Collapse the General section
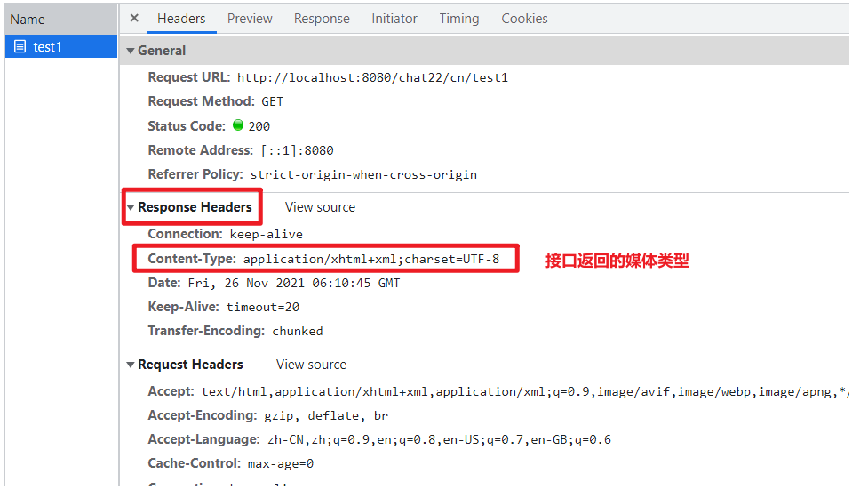Image resolution: width=868 pixels, height=498 pixels. 131,51
